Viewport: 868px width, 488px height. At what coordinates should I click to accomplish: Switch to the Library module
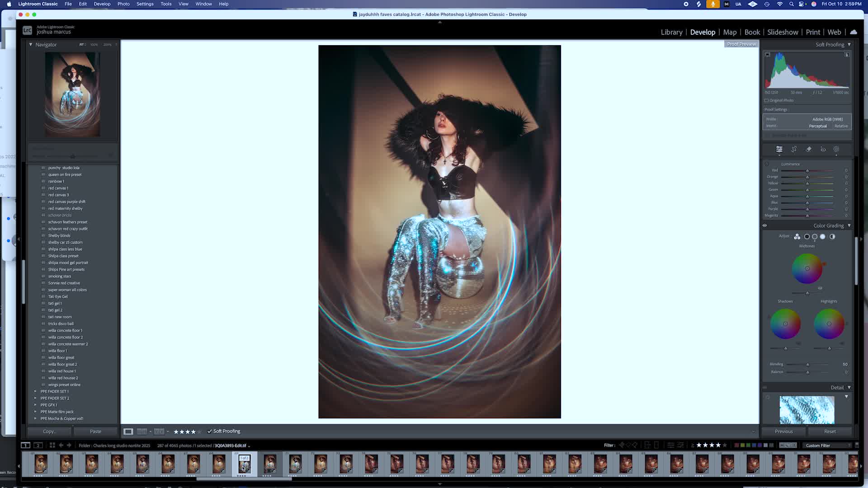[671, 32]
